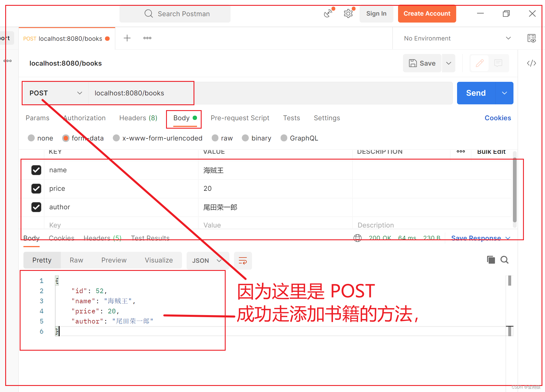Open the Pre-request Script tab
This screenshot has width=545, height=392.
pos(240,118)
